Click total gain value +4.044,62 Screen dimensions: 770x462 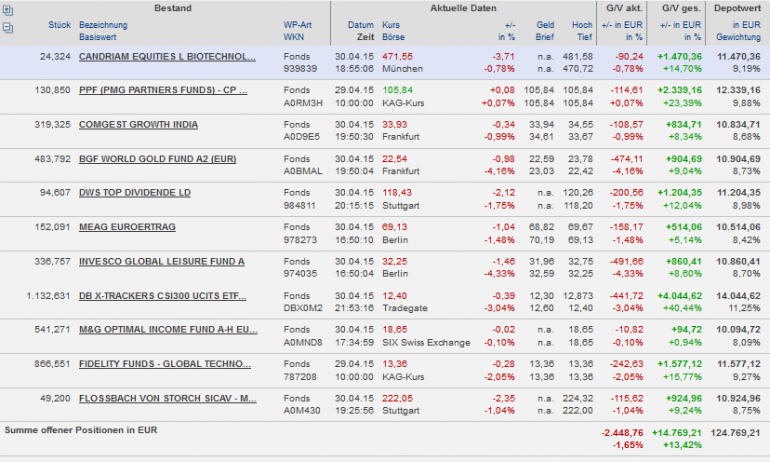click(x=680, y=296)
